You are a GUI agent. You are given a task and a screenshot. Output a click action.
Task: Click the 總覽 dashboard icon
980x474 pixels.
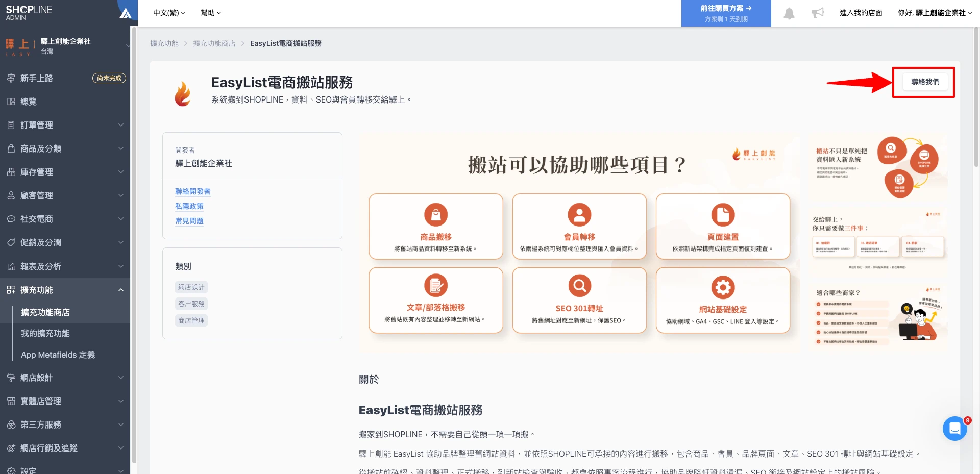pos(11,102)
